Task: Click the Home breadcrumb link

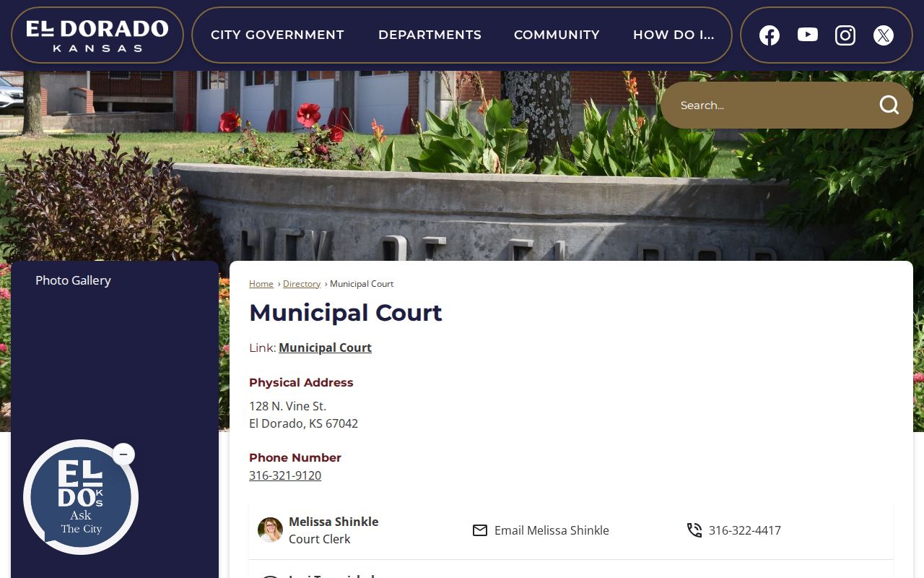Action: pyautogui.click(x=261, y=284)
